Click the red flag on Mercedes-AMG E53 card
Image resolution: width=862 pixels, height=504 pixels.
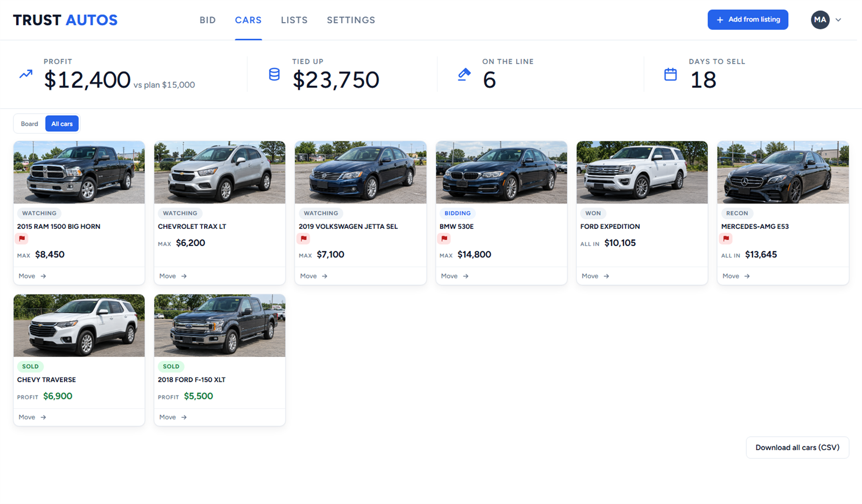726,239
